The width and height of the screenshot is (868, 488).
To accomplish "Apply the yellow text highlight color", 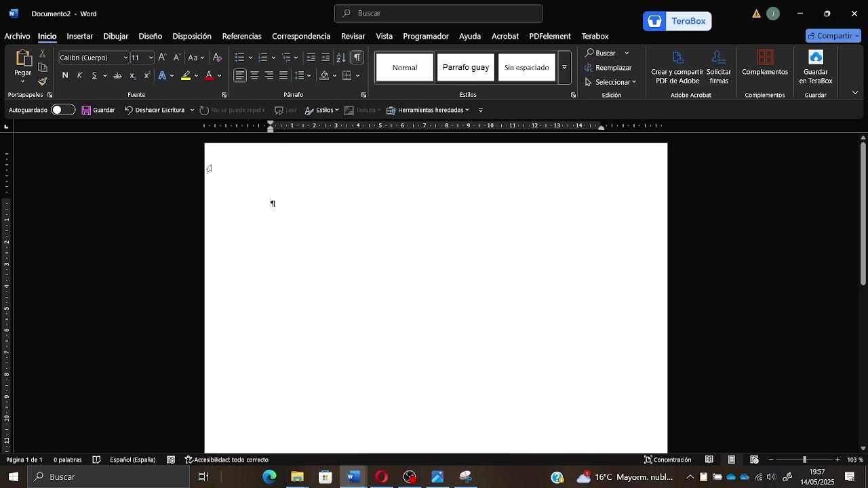I will point(186,76).
